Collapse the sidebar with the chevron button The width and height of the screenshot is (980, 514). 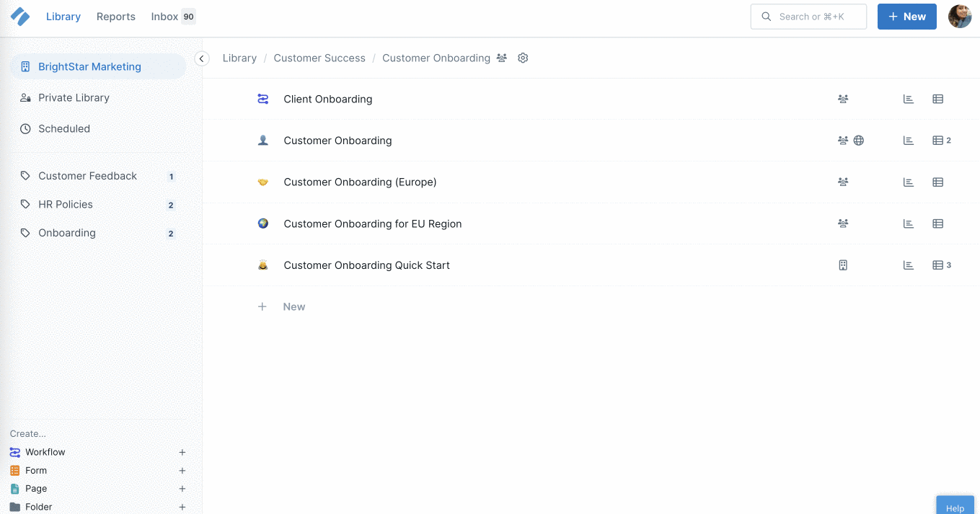click(202, 58)
